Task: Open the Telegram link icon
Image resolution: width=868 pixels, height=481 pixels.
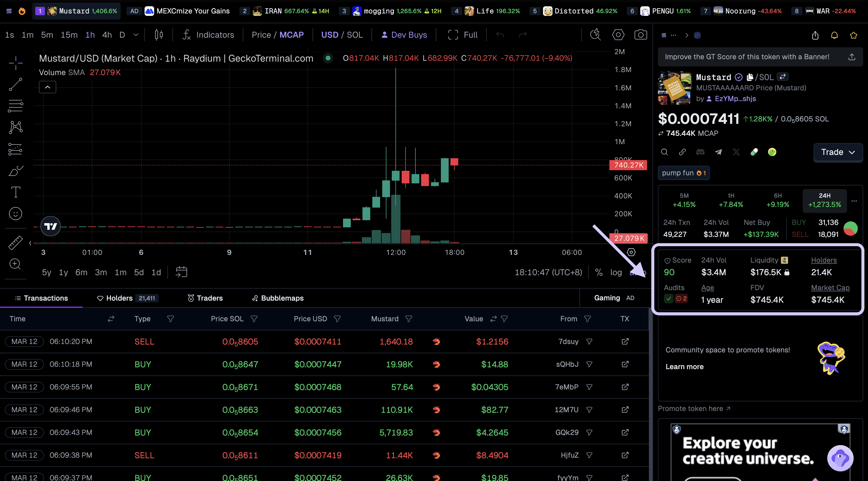Action: tap(718, 152)
